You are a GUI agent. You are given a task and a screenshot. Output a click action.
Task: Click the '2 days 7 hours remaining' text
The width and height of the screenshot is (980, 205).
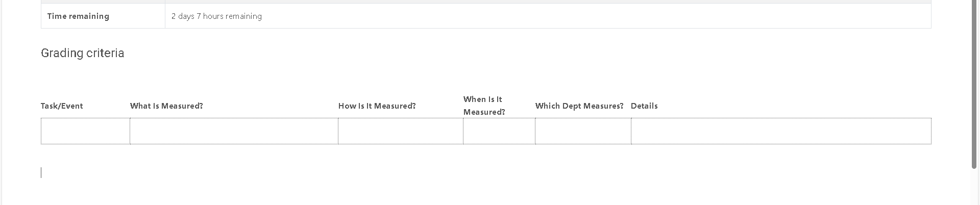[216, 16]
